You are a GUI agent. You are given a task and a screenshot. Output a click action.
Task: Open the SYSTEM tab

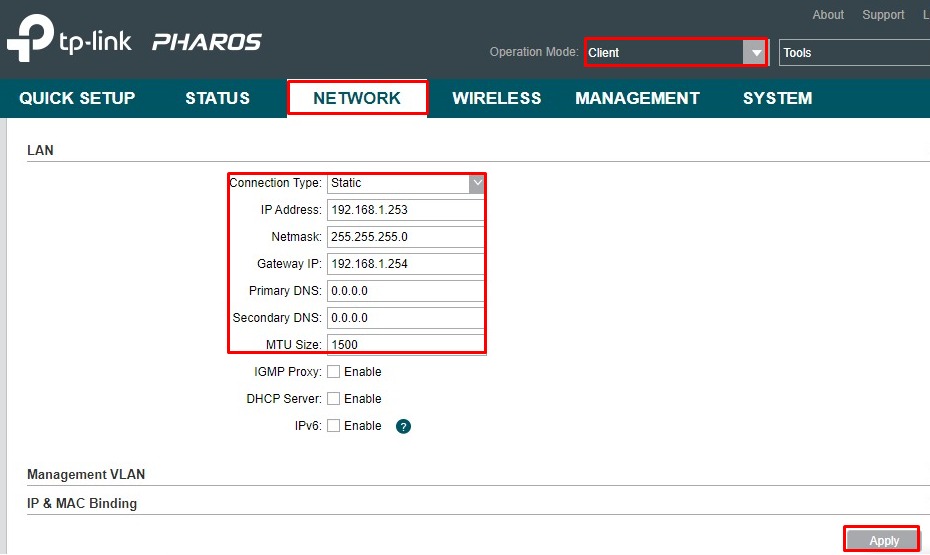(x=778, y=98)
